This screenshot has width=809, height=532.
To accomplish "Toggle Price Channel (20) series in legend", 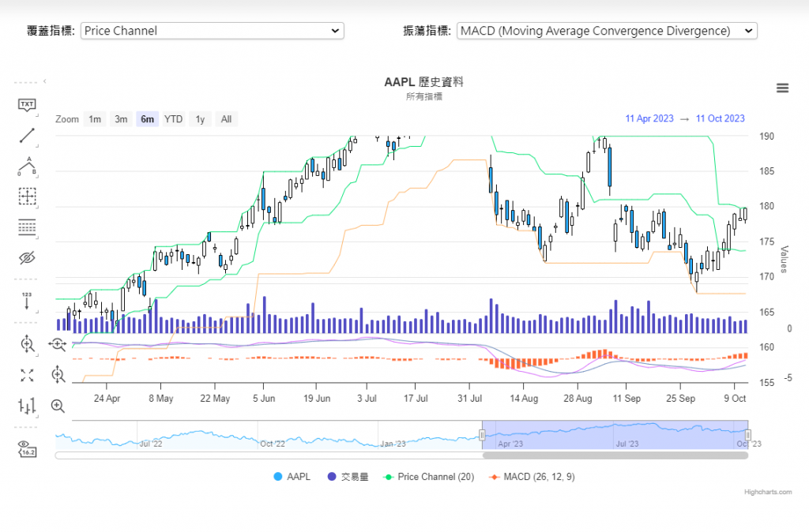I will pos(429,477).
